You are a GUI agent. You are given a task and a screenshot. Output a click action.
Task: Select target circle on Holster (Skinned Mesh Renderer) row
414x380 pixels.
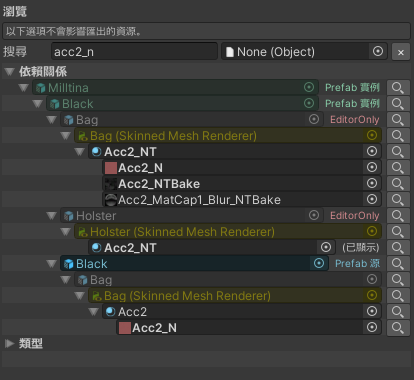coord(372,231)
